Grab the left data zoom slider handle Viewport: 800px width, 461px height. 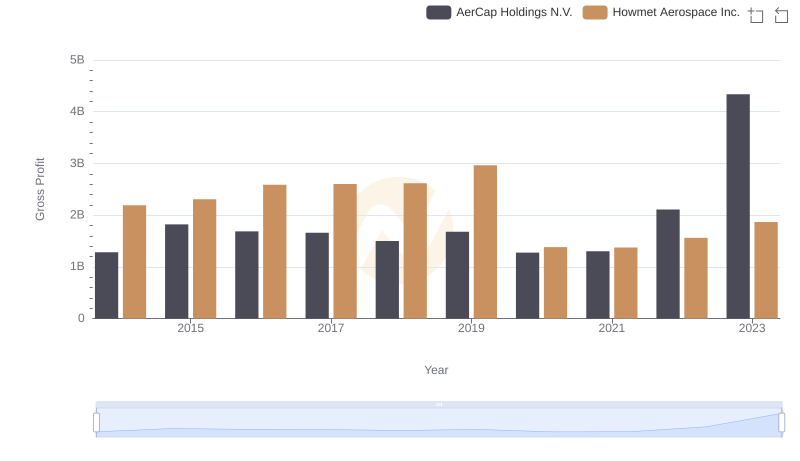(x=96, y=422)
